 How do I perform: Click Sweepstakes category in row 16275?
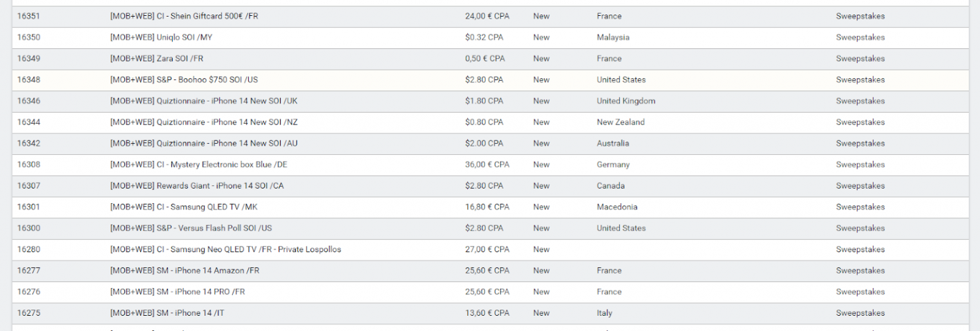point(860,313)
